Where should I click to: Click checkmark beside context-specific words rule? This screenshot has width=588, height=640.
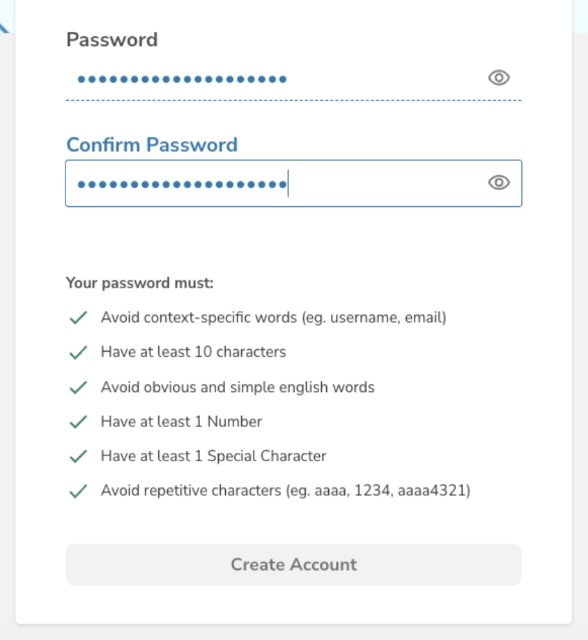(78, 318)
